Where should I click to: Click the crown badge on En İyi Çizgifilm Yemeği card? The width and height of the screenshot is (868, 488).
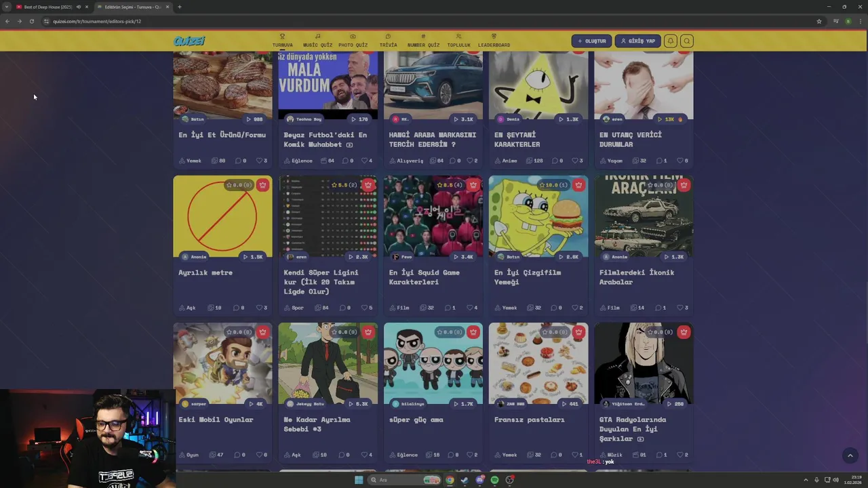(578, 185)
